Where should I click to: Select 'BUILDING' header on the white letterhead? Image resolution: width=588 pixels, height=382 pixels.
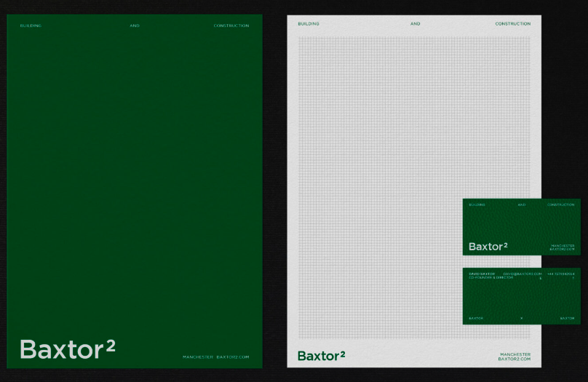tap(309, 24)
